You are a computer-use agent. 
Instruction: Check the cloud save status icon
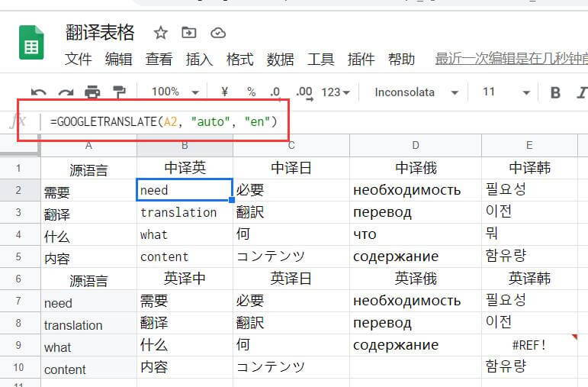218,33
